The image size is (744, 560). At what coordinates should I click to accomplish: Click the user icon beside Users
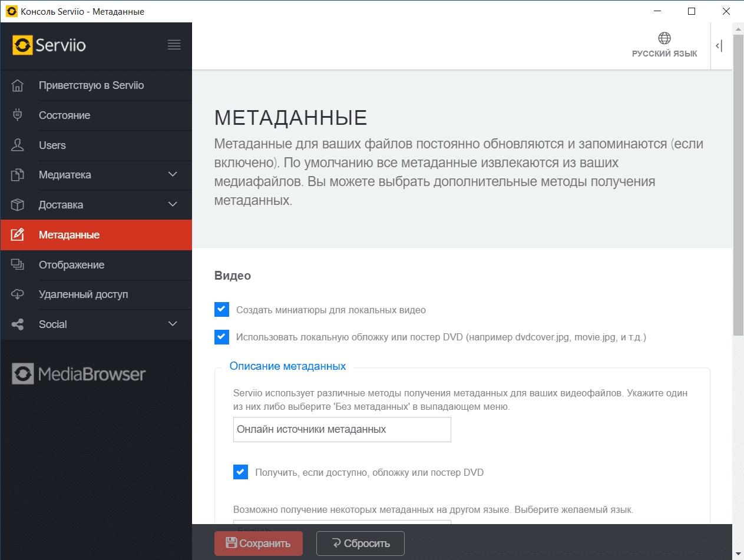pyautogui.click(x=18, y=145)
